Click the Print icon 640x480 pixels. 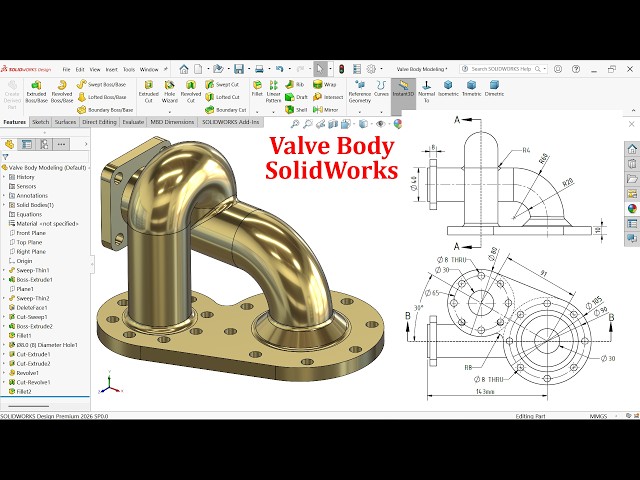[259, 69]
